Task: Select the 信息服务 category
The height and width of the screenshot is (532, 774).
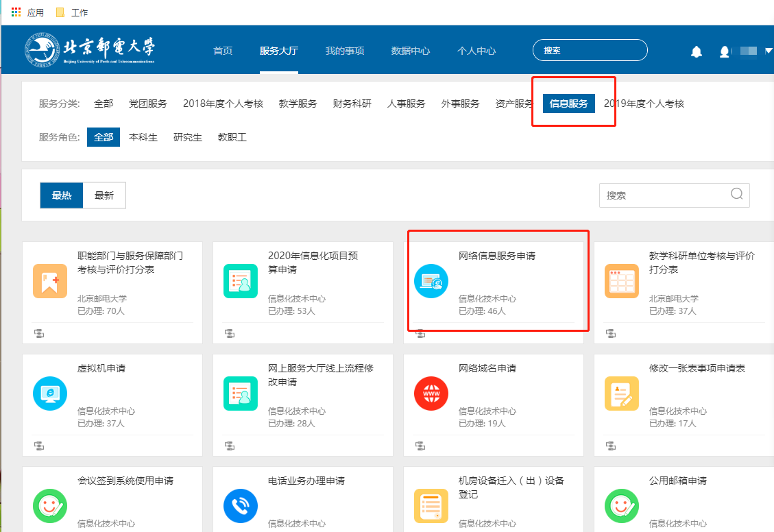Action: [568, 104]
